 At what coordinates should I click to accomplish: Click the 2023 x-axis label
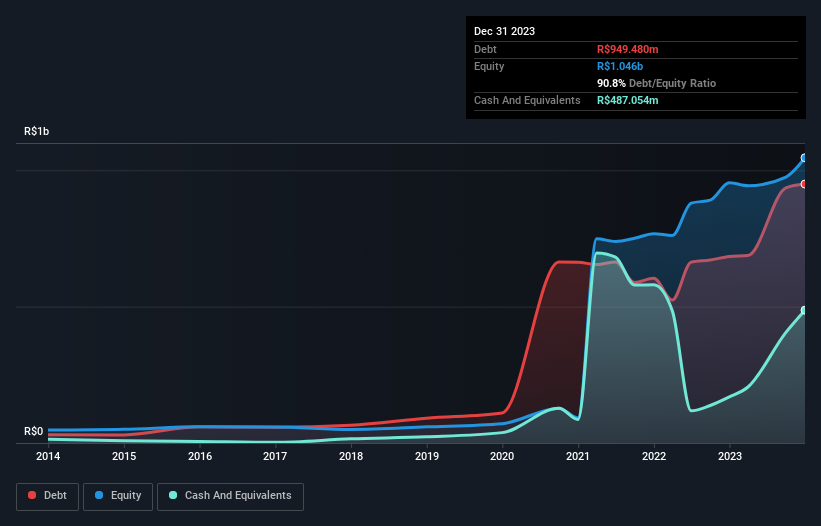(730, 456)
